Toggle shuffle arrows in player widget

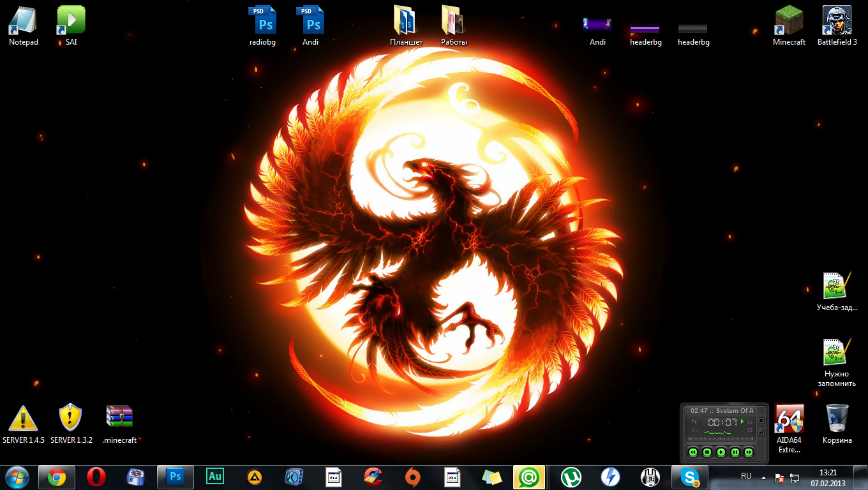click(x=694, y=421)
